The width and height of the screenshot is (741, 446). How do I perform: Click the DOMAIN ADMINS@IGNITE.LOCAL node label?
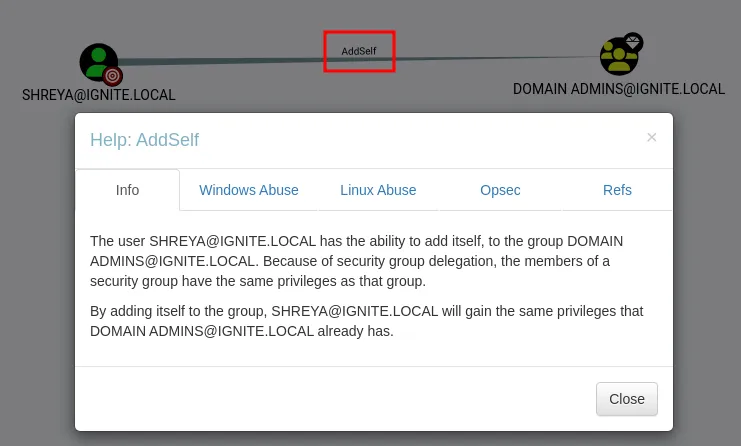click(x=619, y=89)
